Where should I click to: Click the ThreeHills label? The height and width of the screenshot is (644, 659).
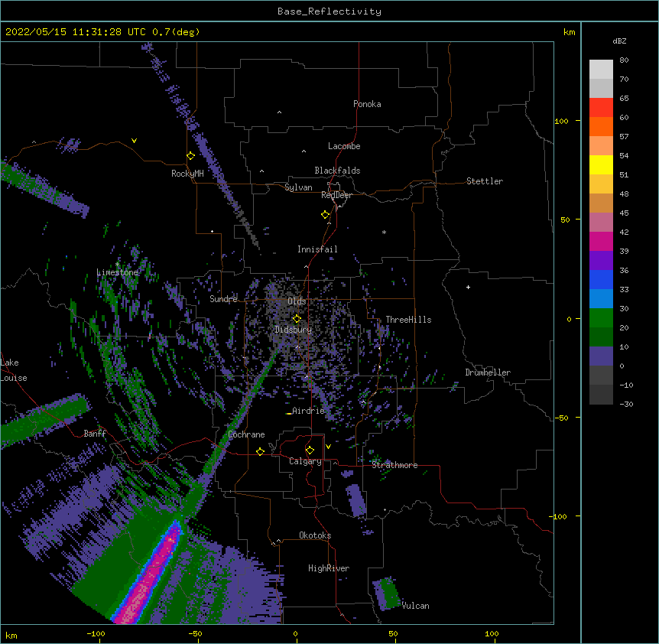pyautogui.click(x=408, y=320)
